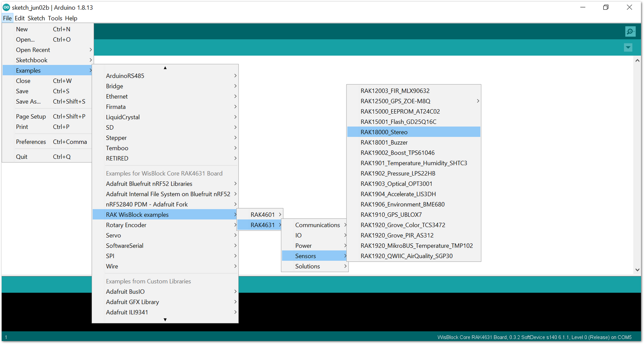Select the RAK4631 submenu
Screen dimensions: 644x344
pos(260,225)
